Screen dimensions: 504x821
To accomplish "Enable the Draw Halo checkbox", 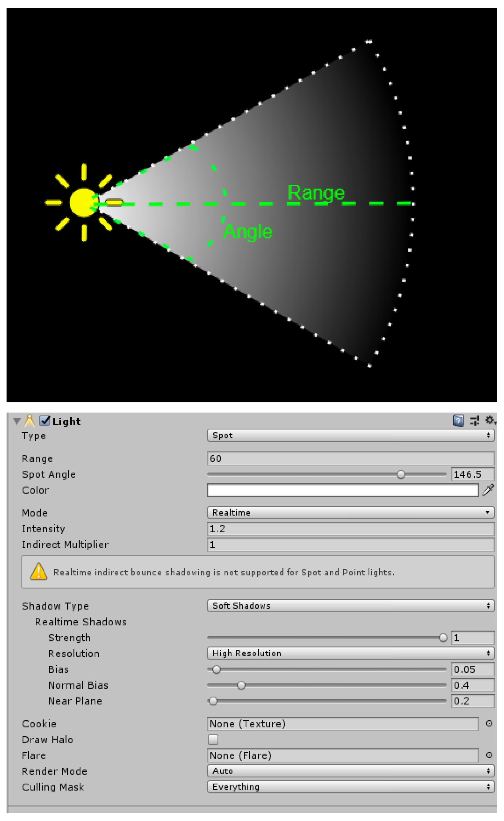I will click(x=213, y=740).
